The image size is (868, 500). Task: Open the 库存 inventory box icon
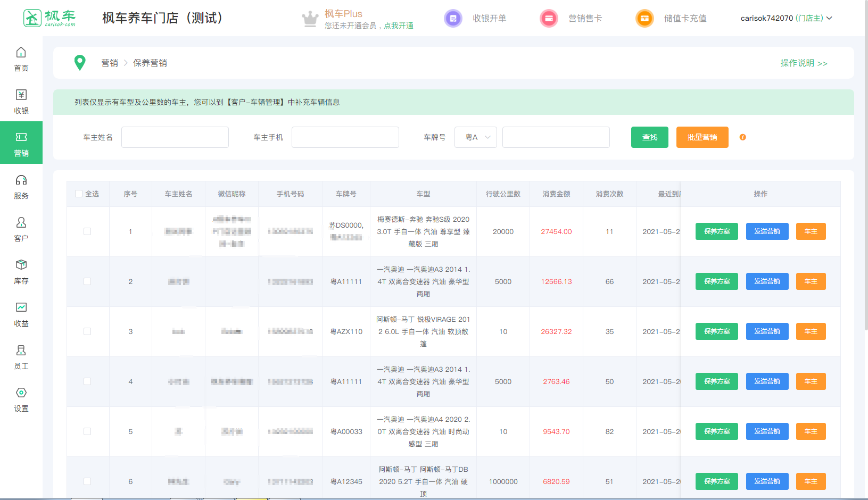point(21,265)
